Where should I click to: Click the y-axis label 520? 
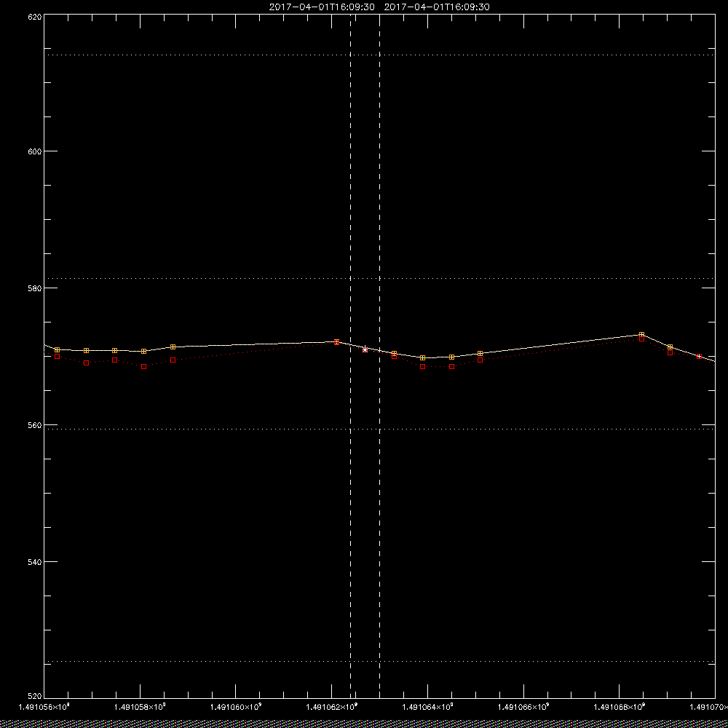(35, 696)
